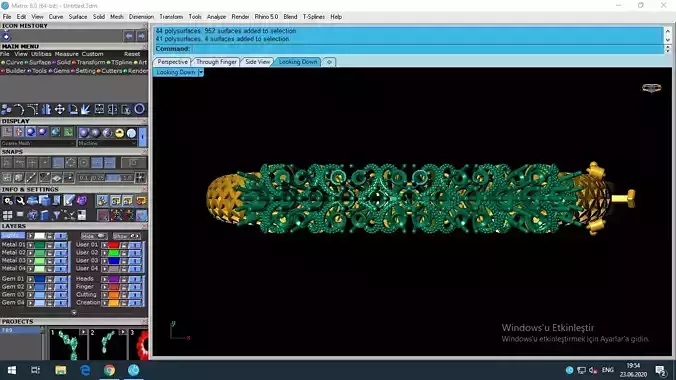Click the fillet corner tool icon
Screen dimensions: 676x380
pos(32,109)
